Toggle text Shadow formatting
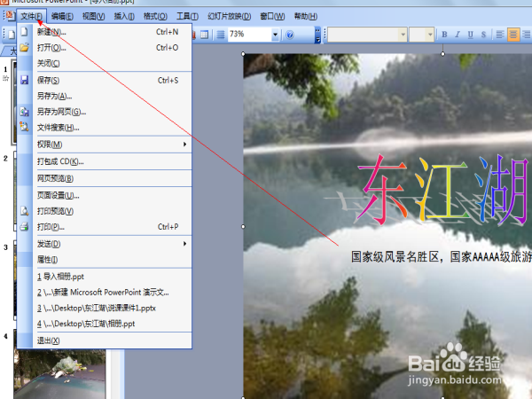 [x=483, y=35]
